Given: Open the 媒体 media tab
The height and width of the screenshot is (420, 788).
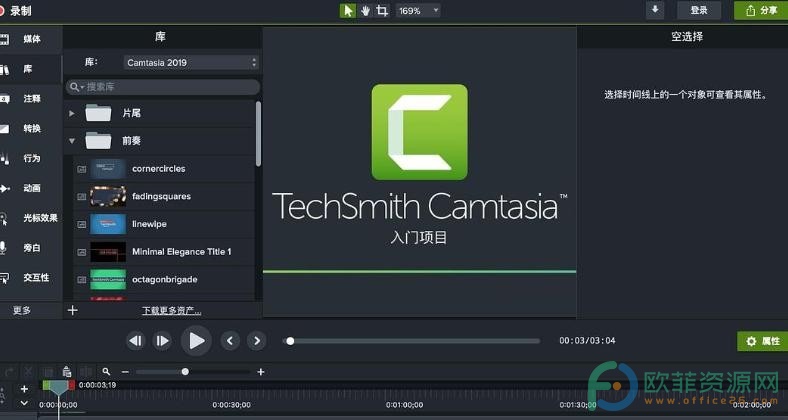Looking at the screenshot, I should point(31,39).
